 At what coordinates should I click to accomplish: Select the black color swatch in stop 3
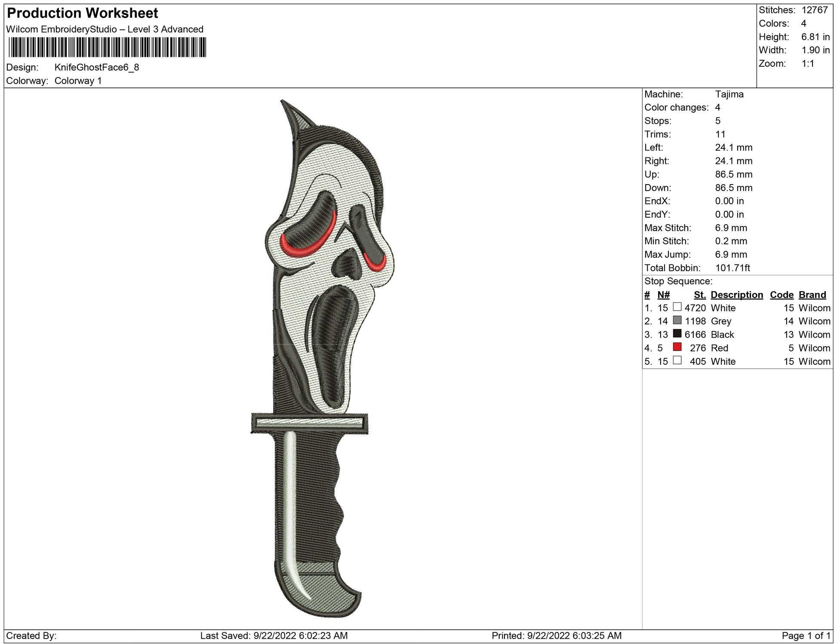[677, 333]
